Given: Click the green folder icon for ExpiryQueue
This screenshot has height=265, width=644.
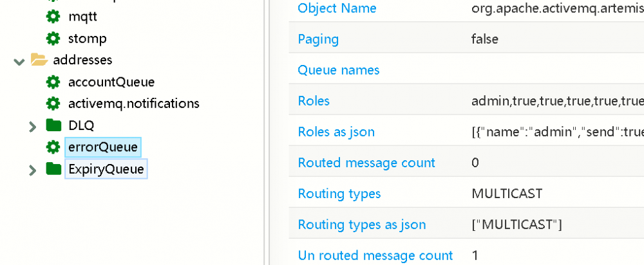Looking at the screenshot, I should (x=53, y=169).
